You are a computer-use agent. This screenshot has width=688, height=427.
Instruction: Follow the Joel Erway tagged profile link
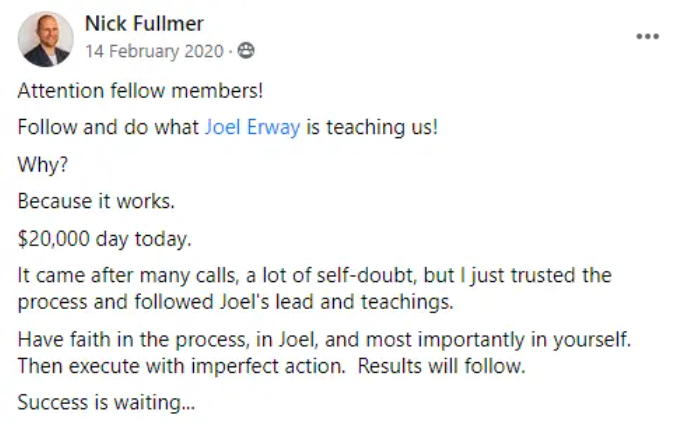click(x=253, y=127)
